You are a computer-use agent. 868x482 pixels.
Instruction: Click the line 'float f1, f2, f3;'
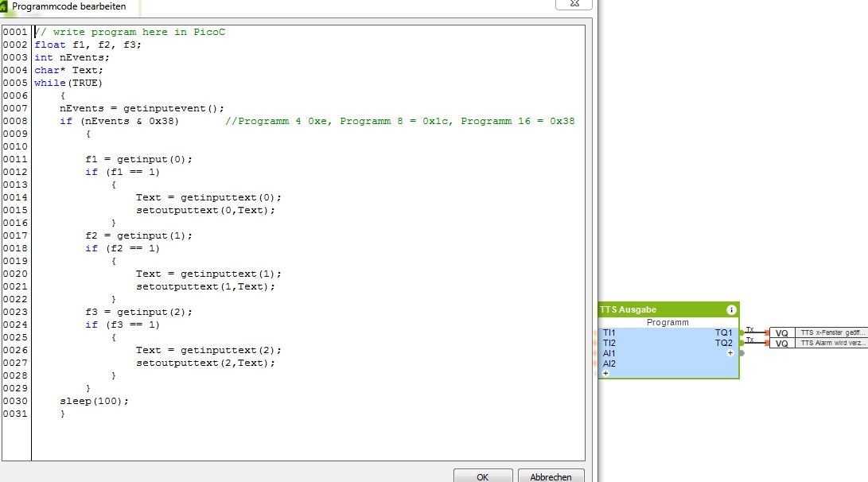(88, 45)
